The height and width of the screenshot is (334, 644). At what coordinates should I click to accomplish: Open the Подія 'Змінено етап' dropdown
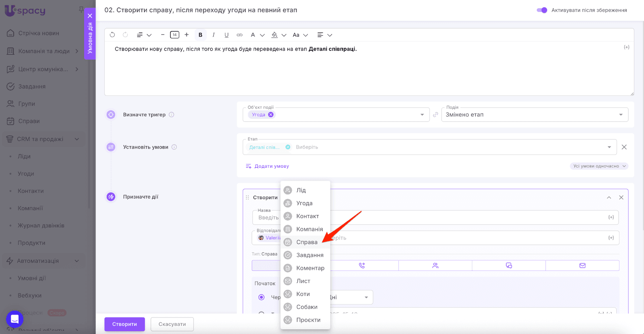(535, 115)
